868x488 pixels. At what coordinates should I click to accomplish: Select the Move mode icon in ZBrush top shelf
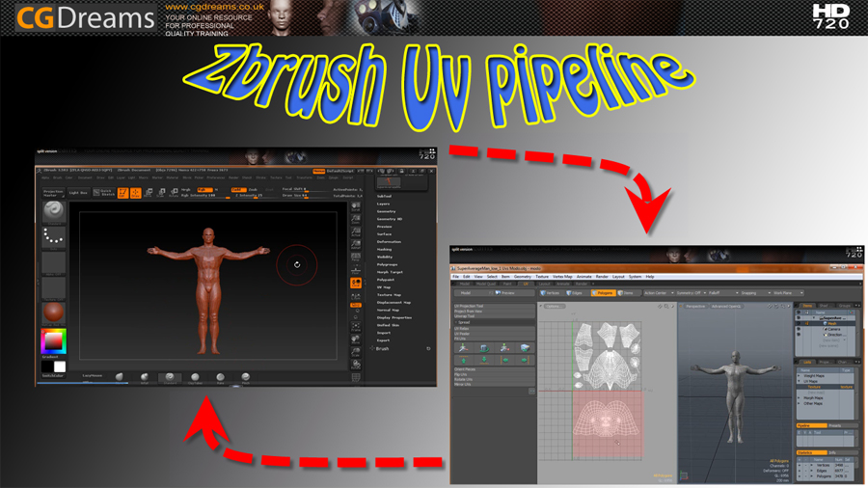[148, 193]
